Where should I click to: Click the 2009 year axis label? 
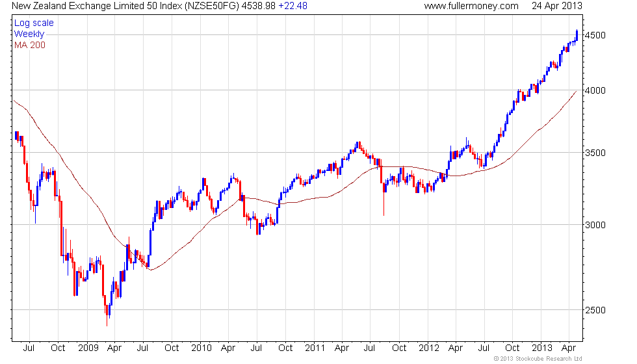(88, 348)
